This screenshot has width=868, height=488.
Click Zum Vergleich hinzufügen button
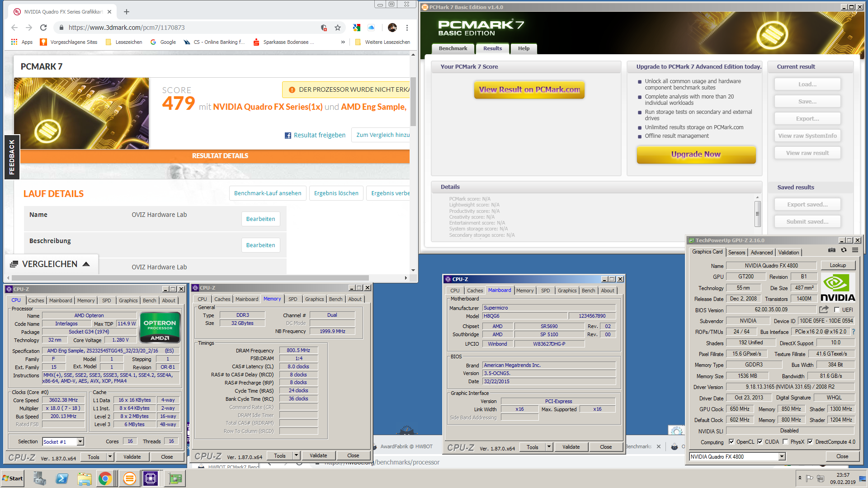[x=381, y=135]
